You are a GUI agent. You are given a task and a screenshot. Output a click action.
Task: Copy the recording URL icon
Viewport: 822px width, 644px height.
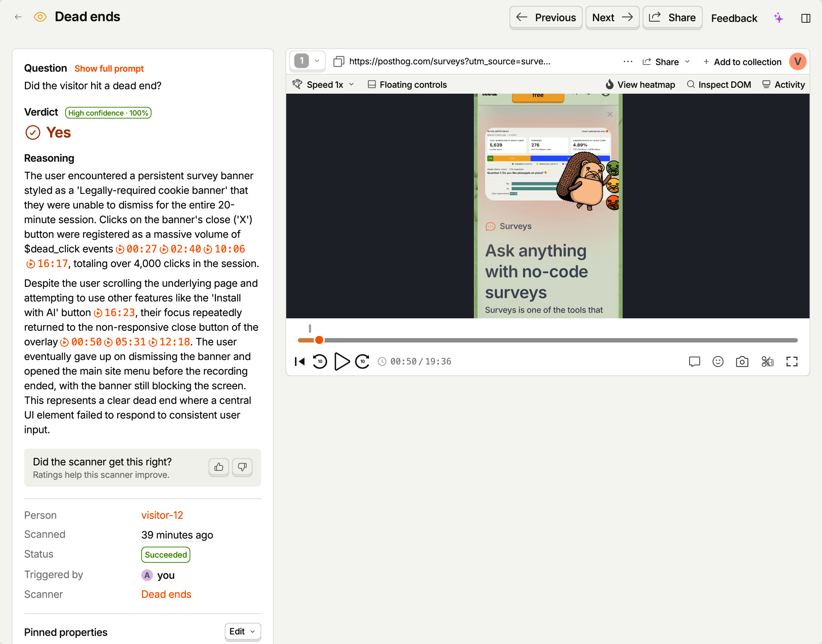tap(339, 61)
